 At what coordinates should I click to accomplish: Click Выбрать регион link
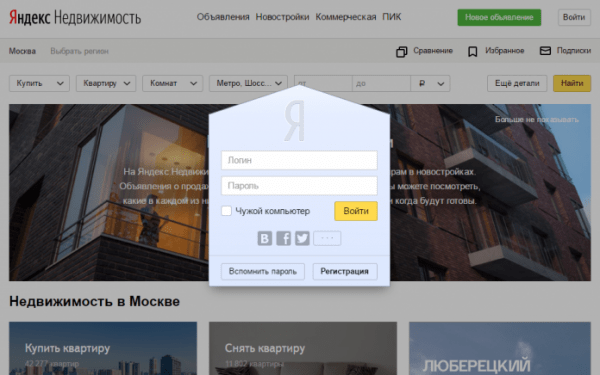(x=80, y=51)
